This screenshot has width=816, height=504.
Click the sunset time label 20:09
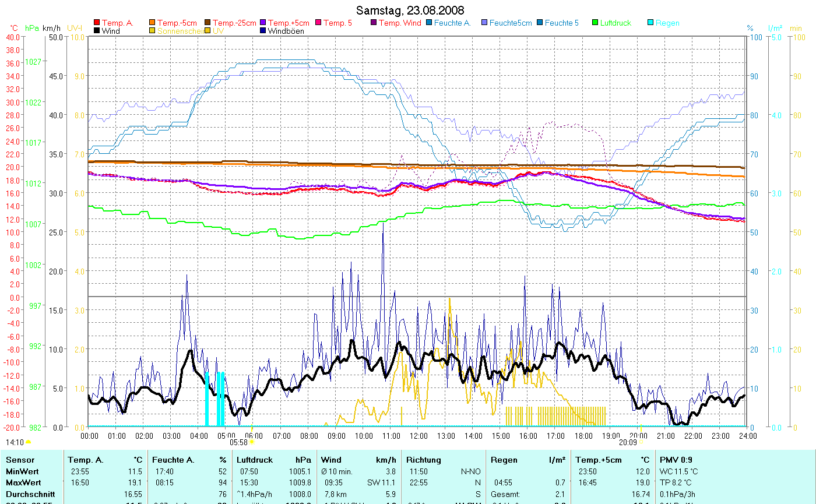[x=628, y=442]
